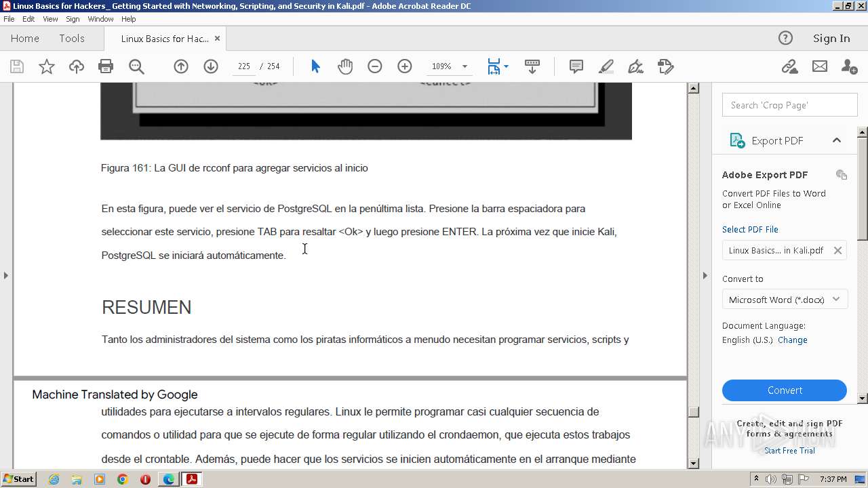Open the Convert to Microsoft Word dropdown

click(785, 300)
